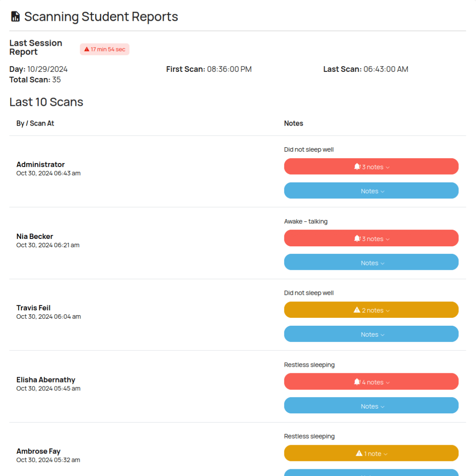Click the warning icon in Travis Feil's 2 notes button
Screen dimensions: 476x476
point(357,310)
